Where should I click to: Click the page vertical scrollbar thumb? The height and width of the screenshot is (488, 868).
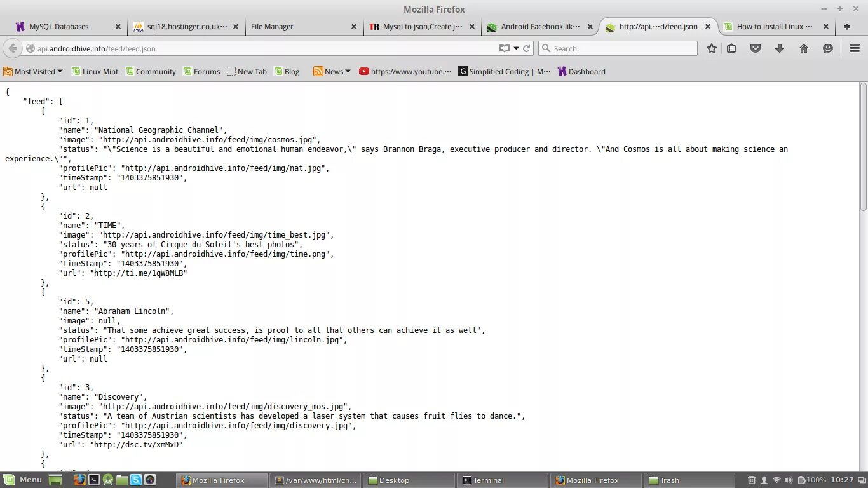pos(863,147)
